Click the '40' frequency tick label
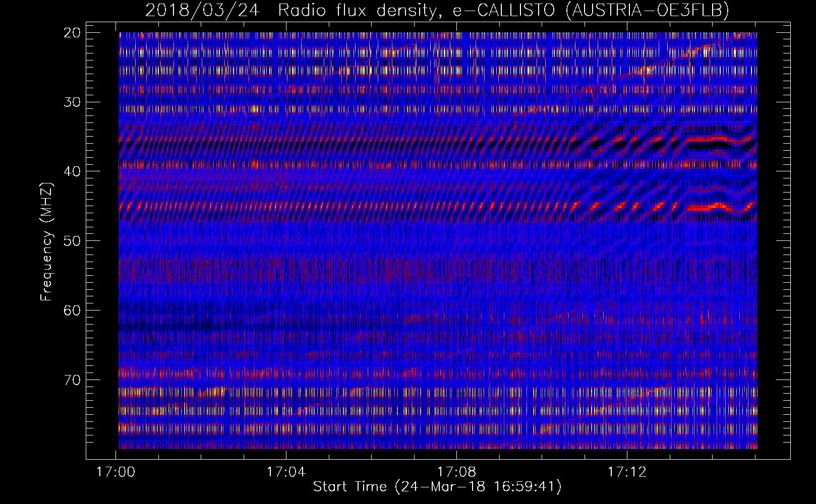816x504 pixels. tap(73, 171)
